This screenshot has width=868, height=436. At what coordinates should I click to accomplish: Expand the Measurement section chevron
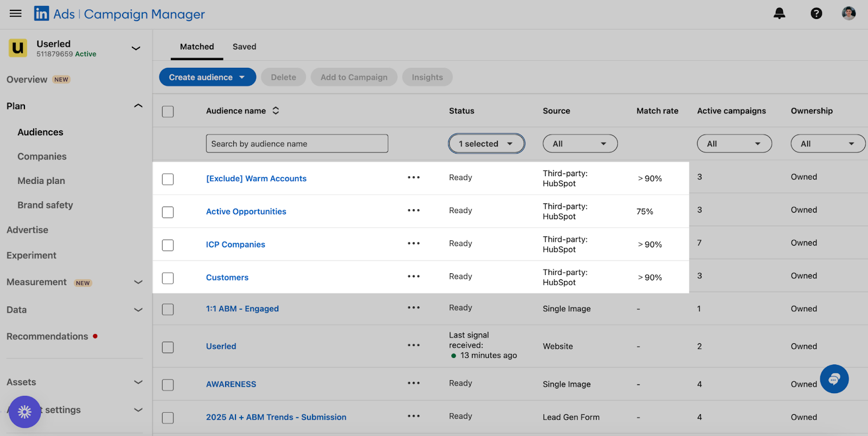pos(138,282)
